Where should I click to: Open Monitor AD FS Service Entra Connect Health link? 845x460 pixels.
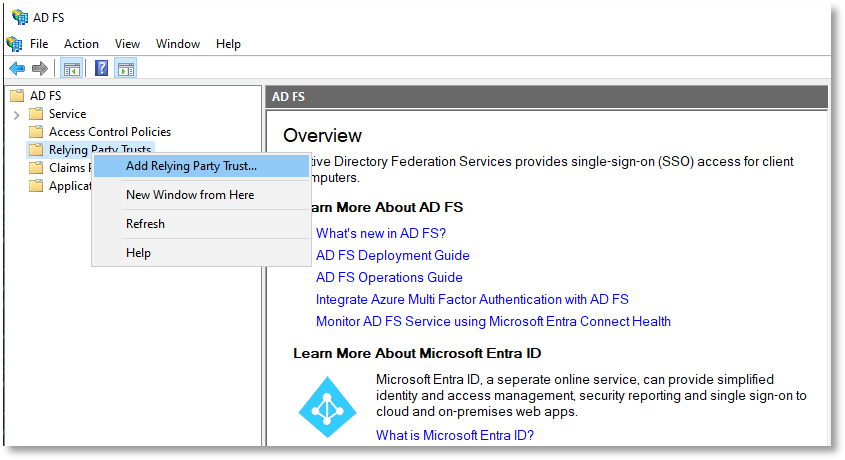(493, 322)
